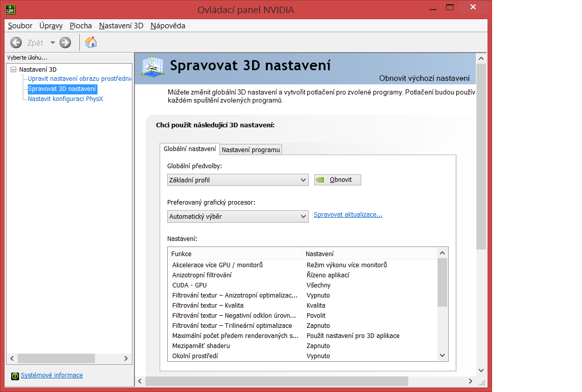The height and width of the screenshot is (392, 582).
Task: Select CUDA - GPU row
Action: 303,285
